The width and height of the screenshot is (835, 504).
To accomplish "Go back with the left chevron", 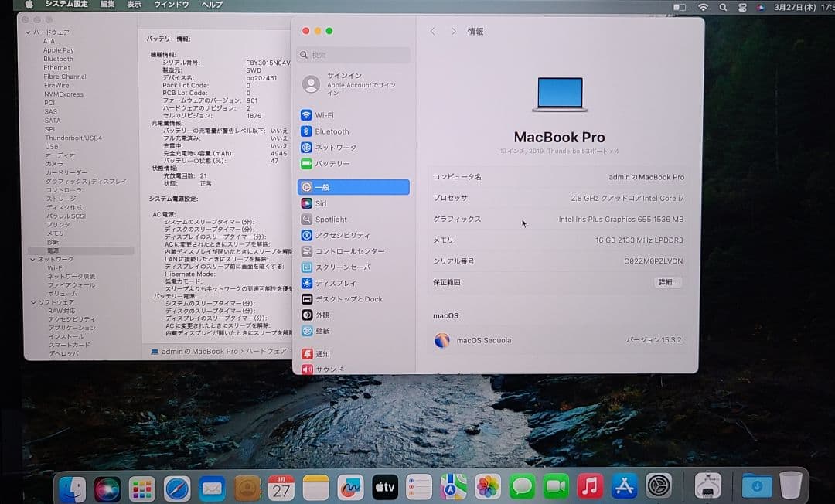I will 433,32.
